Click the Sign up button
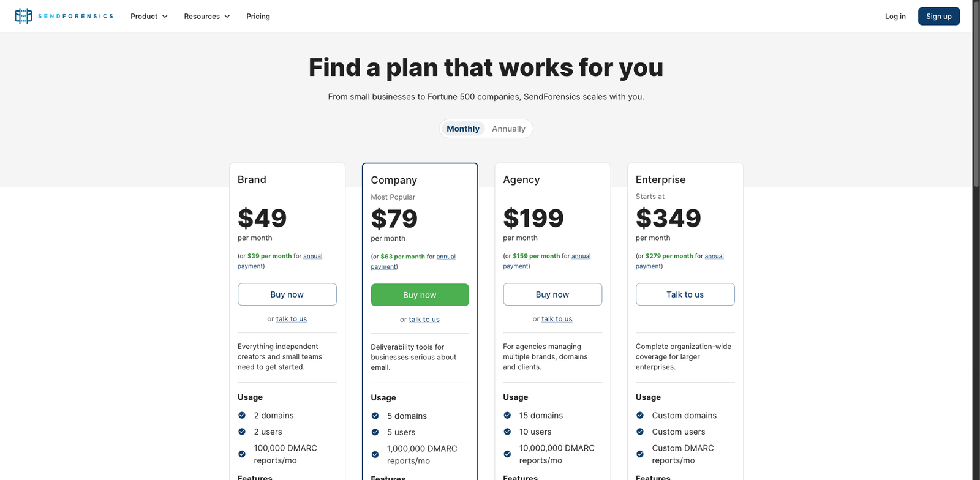The width and height of the screenshot is (980, 480). 939,17
